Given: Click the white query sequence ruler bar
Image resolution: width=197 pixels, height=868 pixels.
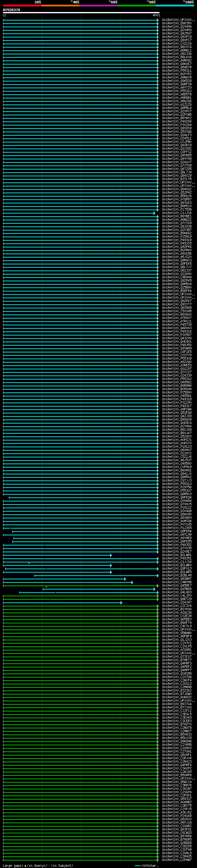Looking at the screenshot, I should (x=81, y=12).
